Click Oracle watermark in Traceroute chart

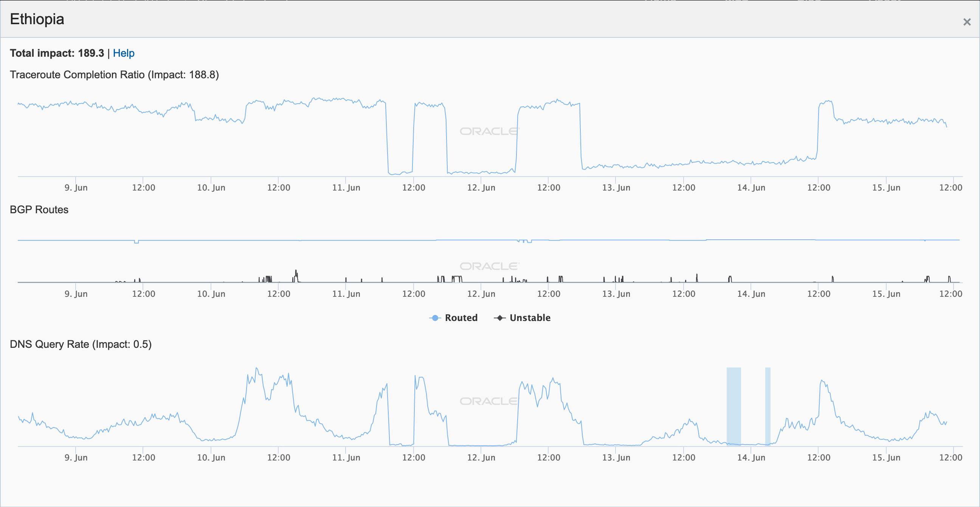489,131
